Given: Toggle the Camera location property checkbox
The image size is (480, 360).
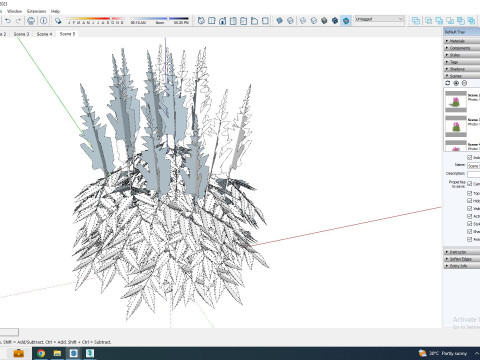Looking at the screenshot, I should [x=469, y=184].
